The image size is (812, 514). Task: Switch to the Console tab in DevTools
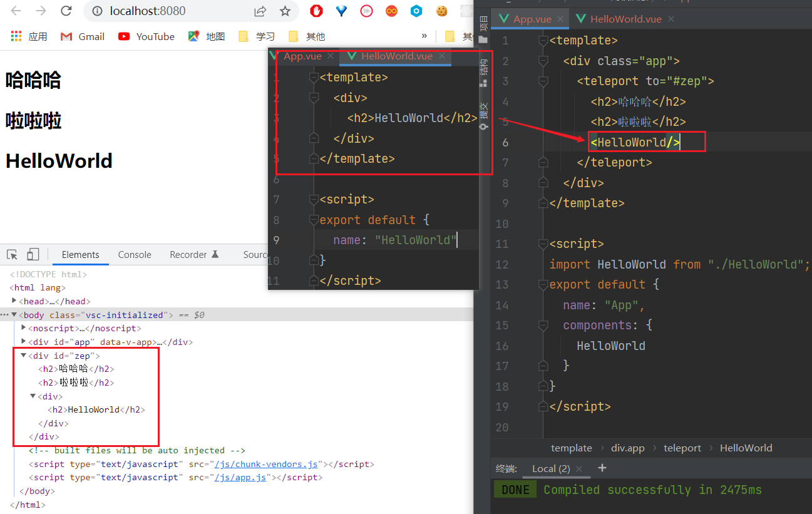tap(135, 255)
